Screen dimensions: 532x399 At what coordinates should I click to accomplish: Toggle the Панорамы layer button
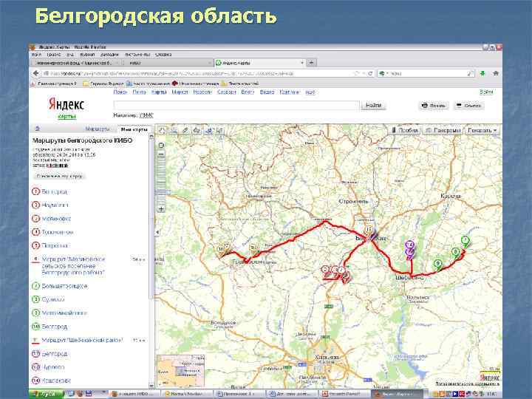[x=443, y=130]
